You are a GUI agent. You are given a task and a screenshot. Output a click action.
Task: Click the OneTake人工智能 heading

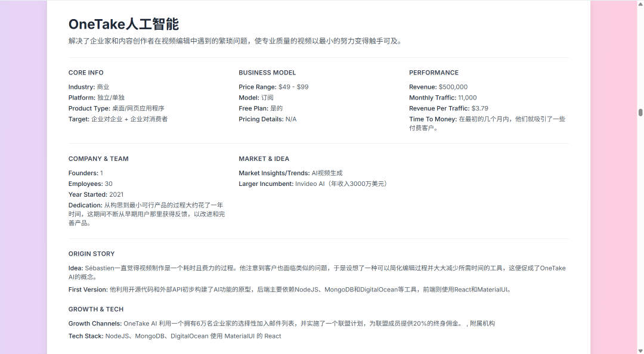[x=123, y=24]
